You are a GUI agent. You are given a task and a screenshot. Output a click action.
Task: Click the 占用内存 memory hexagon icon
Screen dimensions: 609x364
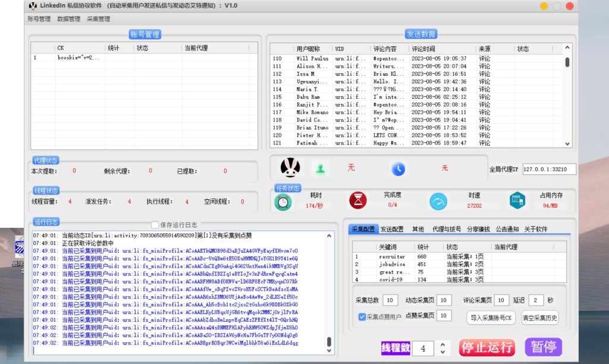pos(517,201)
